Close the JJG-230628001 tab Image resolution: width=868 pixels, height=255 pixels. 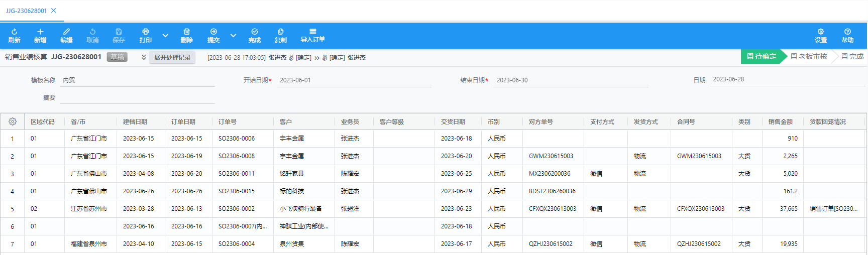(54, 11)
